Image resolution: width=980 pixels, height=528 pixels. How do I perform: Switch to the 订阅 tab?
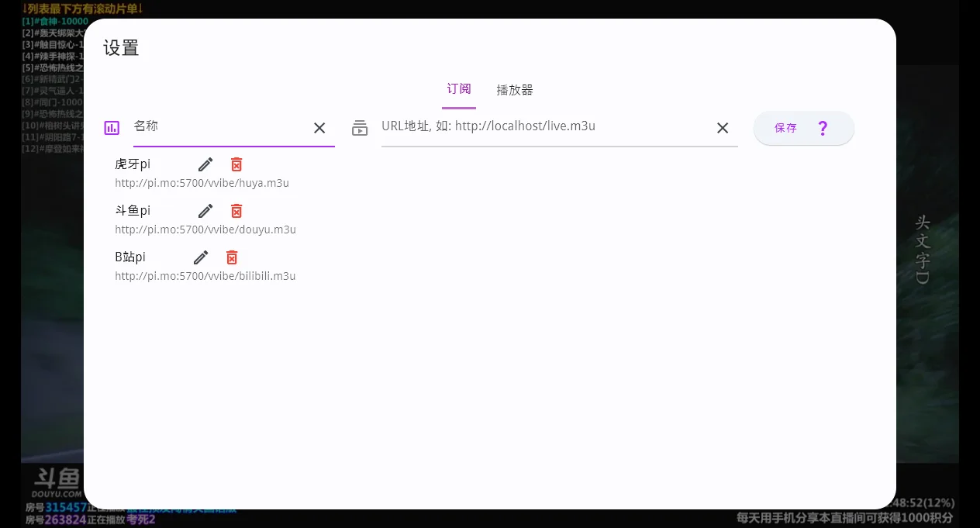[459, 89]
